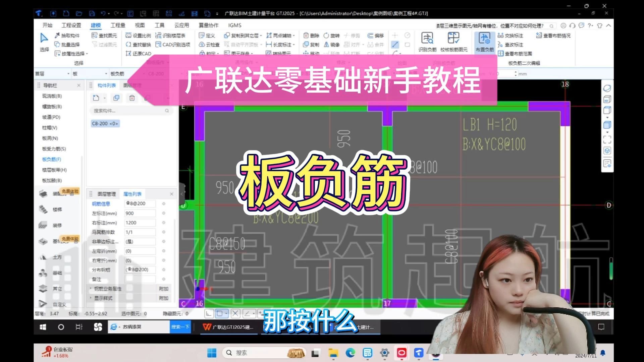Viewport: 644px width, 362px height.
Task: Click the 定义 define tool
Action: (x=207, y=36)
